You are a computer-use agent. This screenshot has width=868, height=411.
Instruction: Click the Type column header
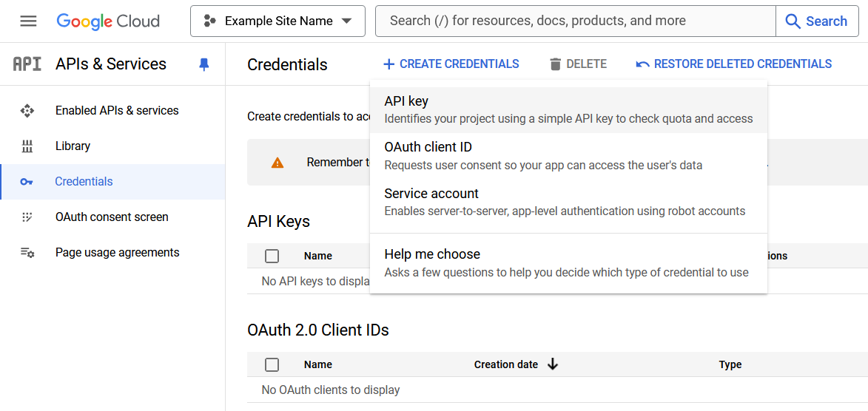(x=730, y=364)
